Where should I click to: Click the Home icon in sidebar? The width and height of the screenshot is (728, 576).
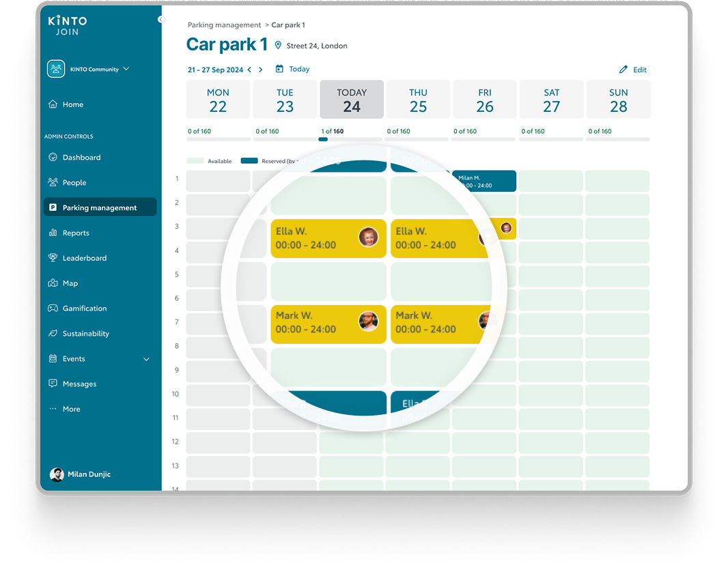click(53, 104)
